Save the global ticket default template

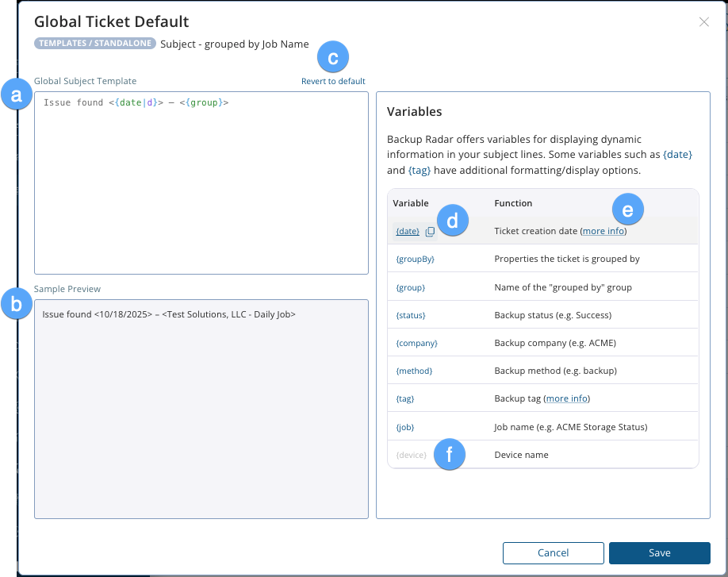[x=659, y=553]
